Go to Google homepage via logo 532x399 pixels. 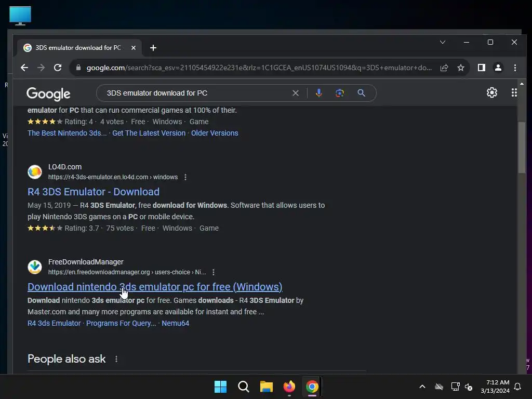(48, 94)
